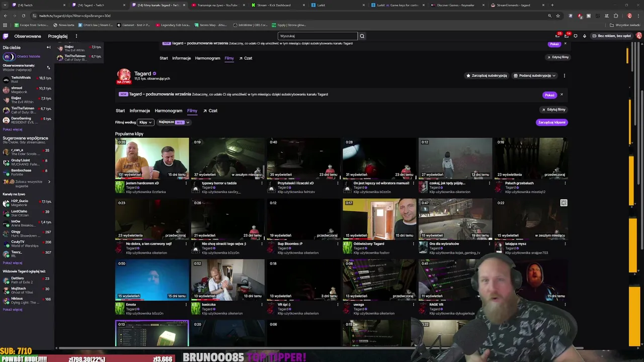Select the Start channel tab
The image size is (644, 362).
point(120,111)
